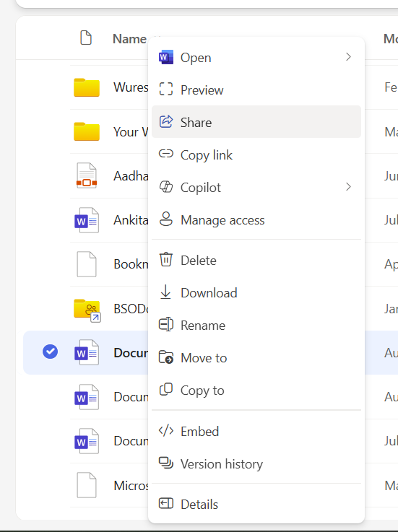Click the Rename text-cursor icon

[x=166, y=325]
